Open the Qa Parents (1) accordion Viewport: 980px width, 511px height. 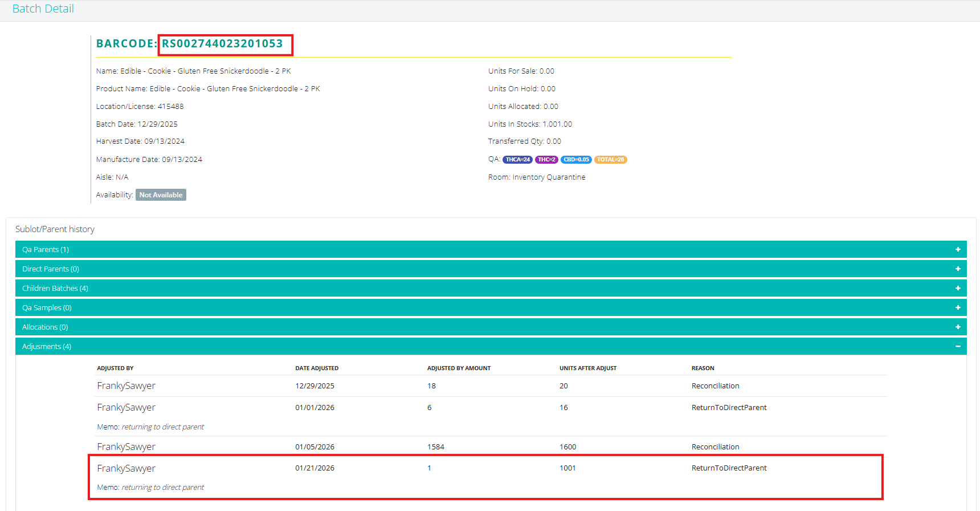tap(46, 249)
